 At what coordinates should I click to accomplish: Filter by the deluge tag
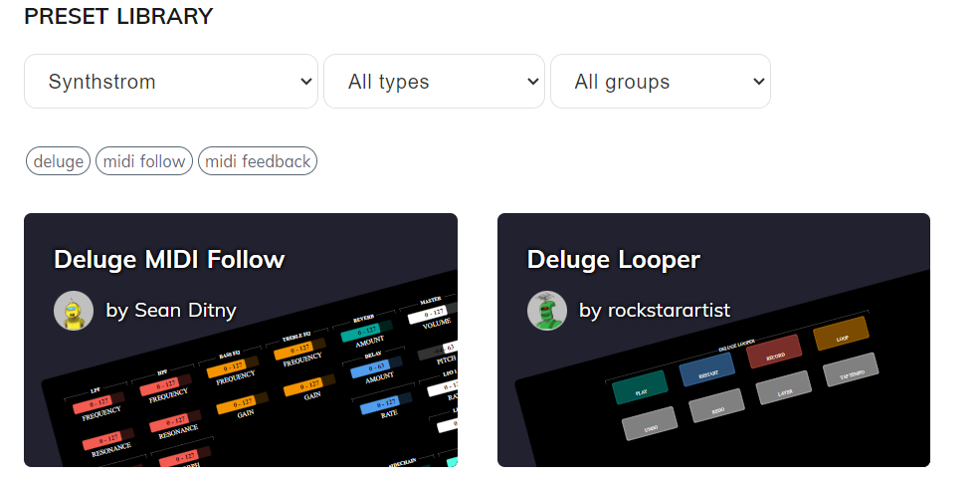click(58, 161)
